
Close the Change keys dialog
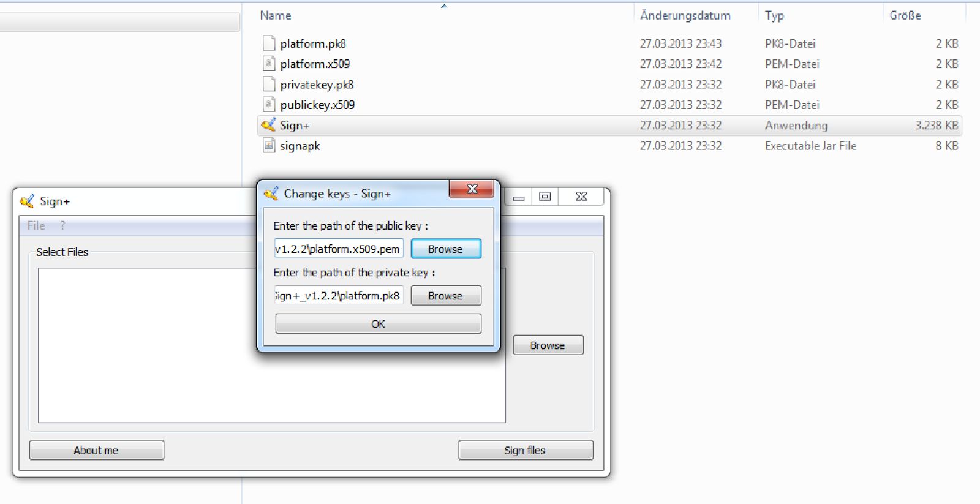[472, 189]
